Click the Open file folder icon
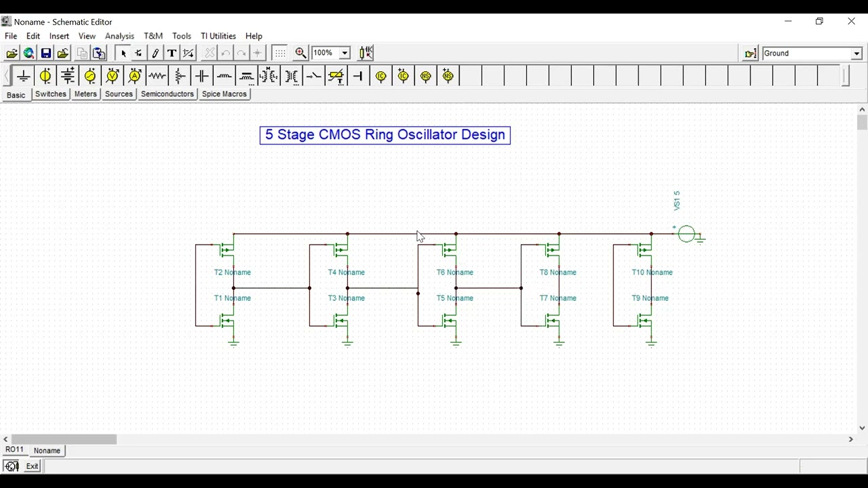The height and width of the screenshot is (488, 868). [x=12, y=54]
